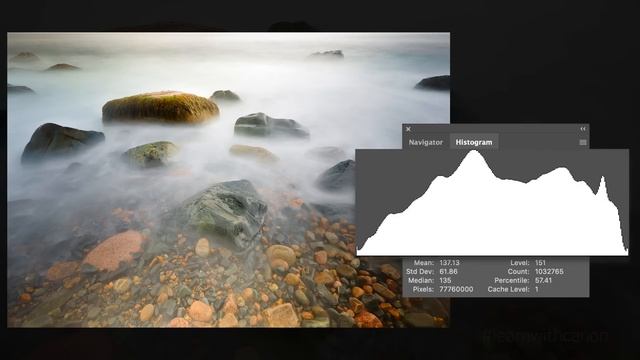Close the Histogram panel with the X

[x=408, y=129]
